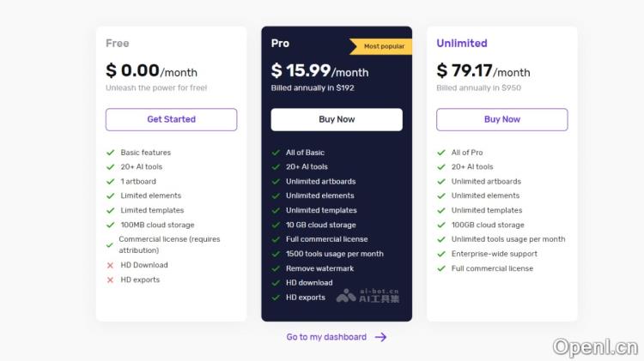
Task: Click the Most popular badge
Action: click(381, 46)
